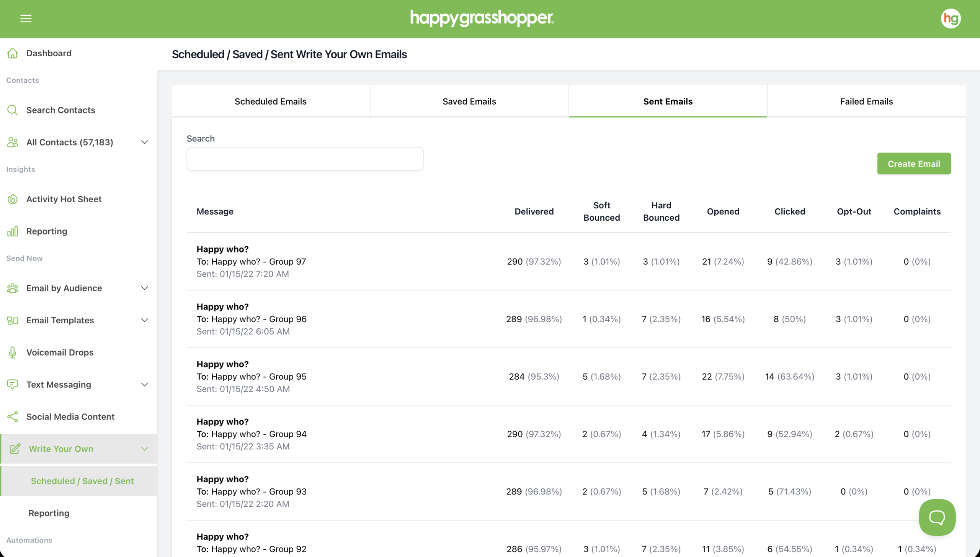The width and height of the screenshot is (980, 557).
Task: Click the Text Messaging speech bubble icon
Action: [13, 384]
